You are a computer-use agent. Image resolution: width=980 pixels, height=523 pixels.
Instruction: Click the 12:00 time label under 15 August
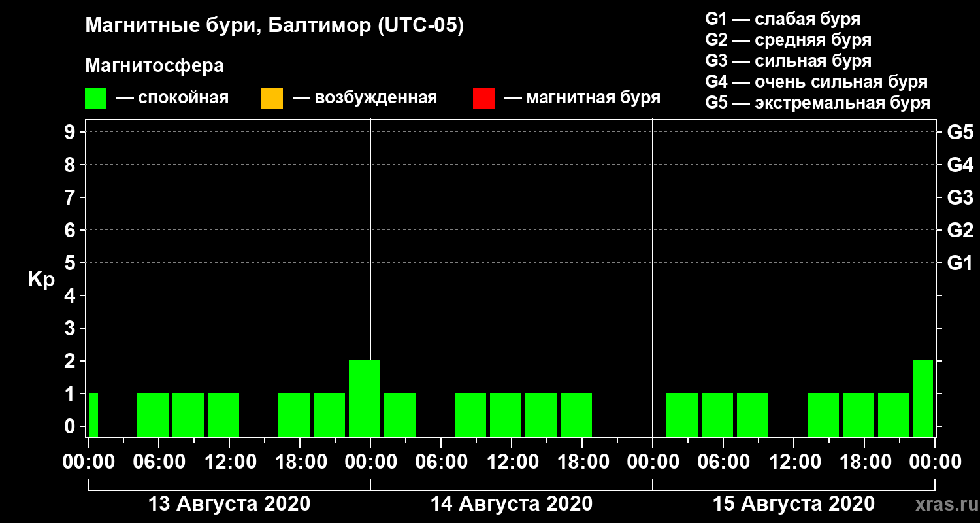[794, 462]
